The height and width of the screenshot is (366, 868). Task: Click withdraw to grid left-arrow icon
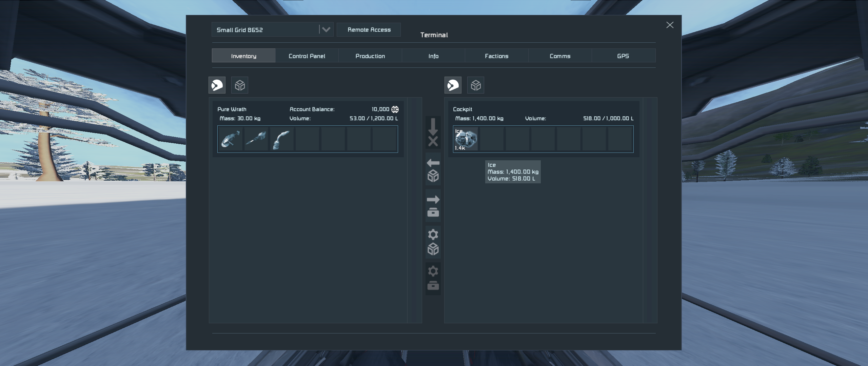[x=433, y=169]
